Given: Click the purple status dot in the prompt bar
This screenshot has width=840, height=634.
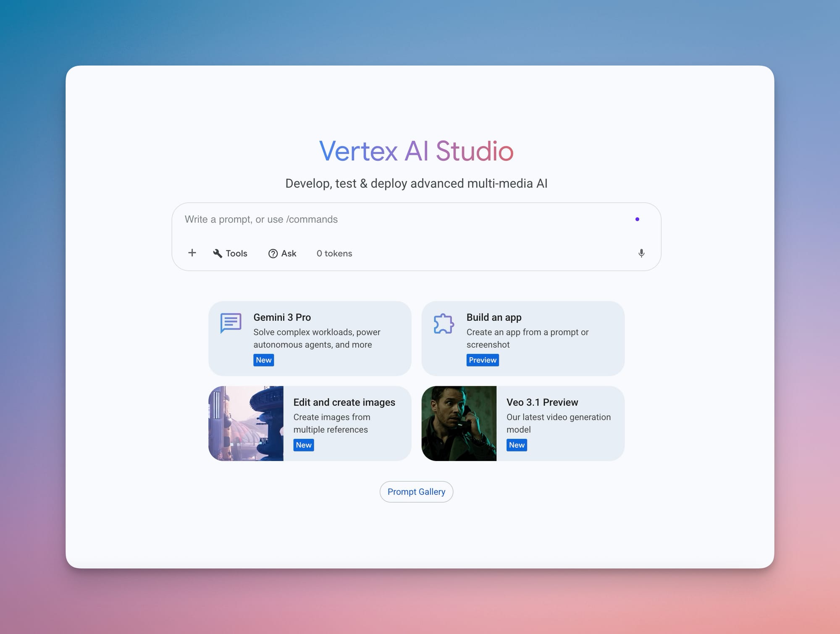Looking at the screenshot, I should [x=638, y=219].
